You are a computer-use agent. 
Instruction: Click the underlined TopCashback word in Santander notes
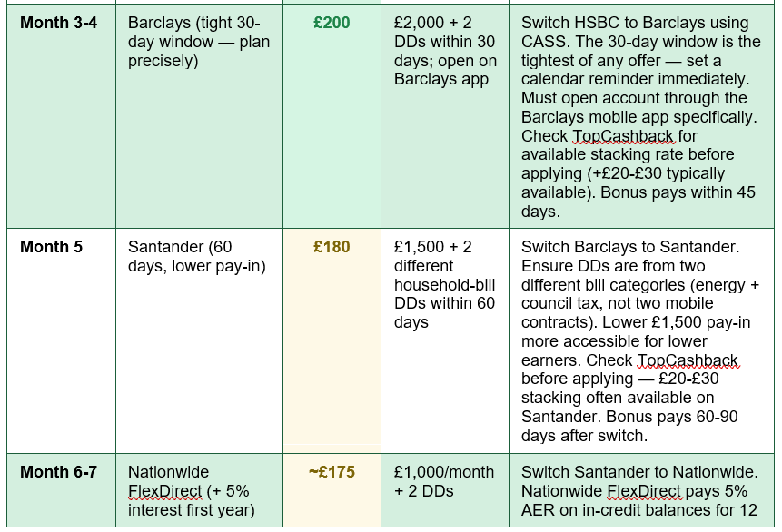(688, 360)
